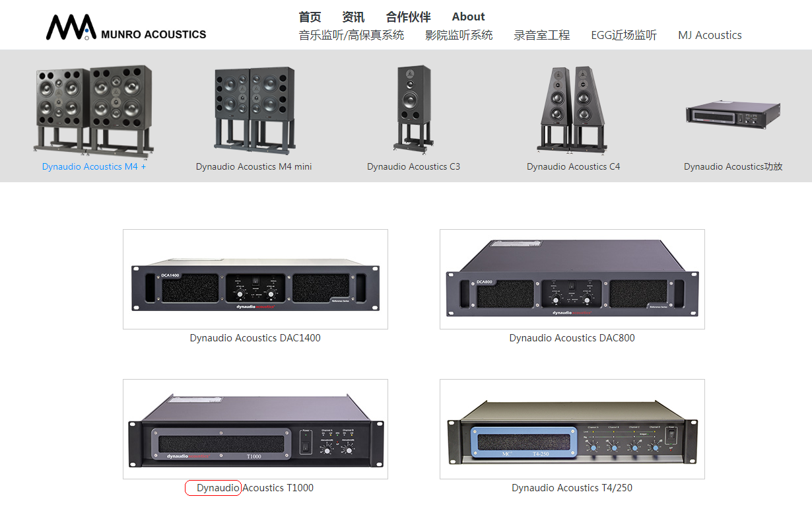Open the EGG近场监听 section

624,35
